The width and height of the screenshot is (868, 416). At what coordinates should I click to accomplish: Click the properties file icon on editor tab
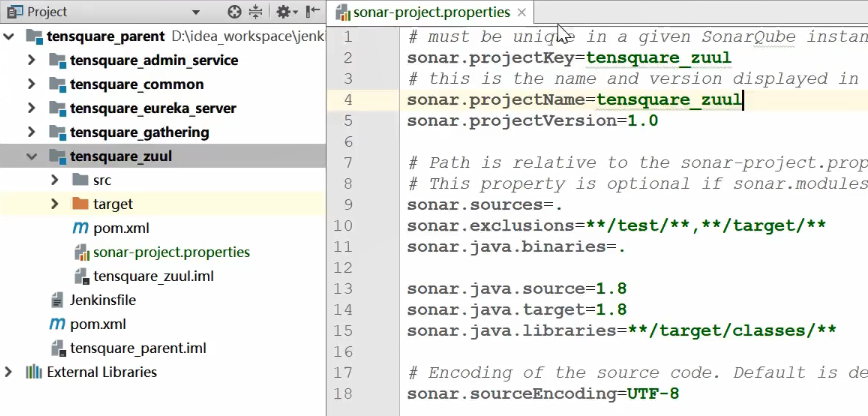click(x=343, y=12)
